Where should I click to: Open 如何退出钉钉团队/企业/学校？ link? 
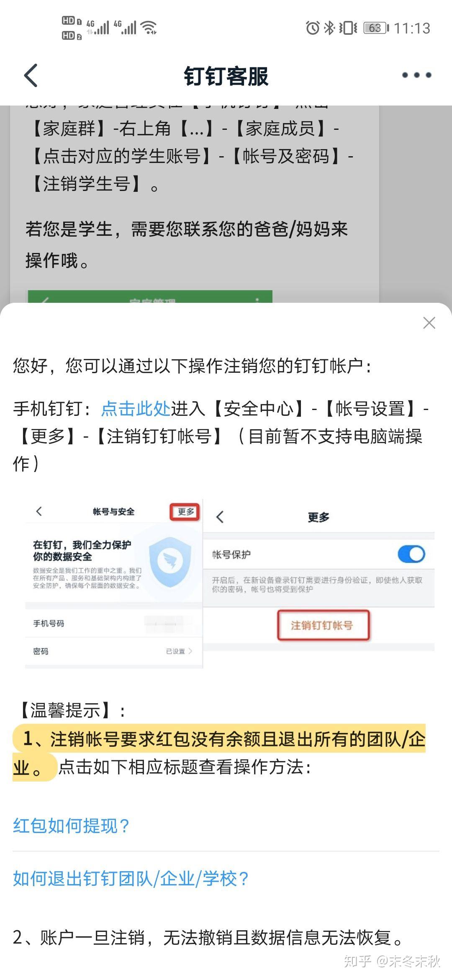131,879
